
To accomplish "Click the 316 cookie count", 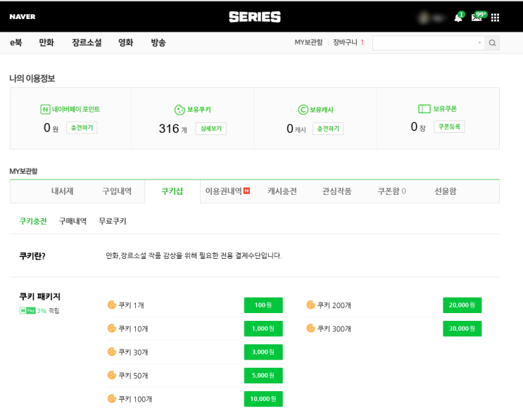I will [169, 129].
